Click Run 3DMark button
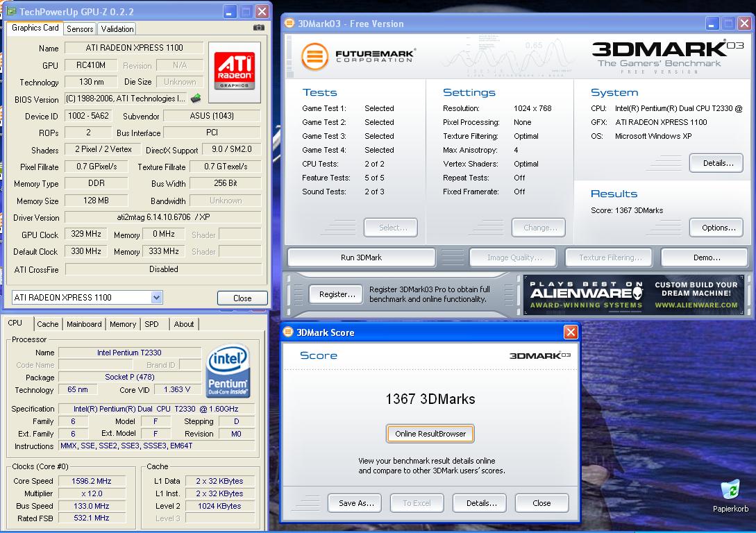The image size is (756, 533). tap(361, 258)
